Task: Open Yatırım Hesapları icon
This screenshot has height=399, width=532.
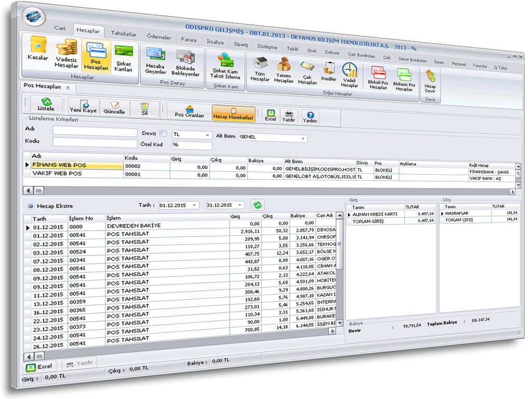Action: (x=284, y=71)
